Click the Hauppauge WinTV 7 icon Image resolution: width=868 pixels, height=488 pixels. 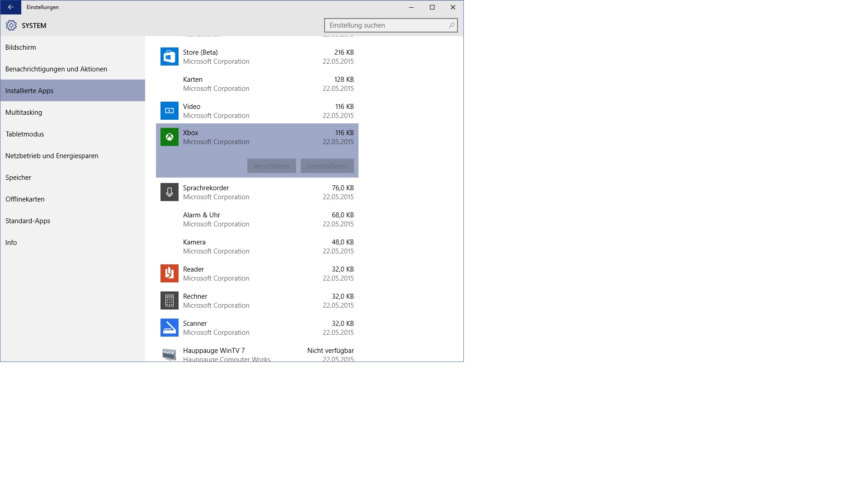(x=169, y=354)
